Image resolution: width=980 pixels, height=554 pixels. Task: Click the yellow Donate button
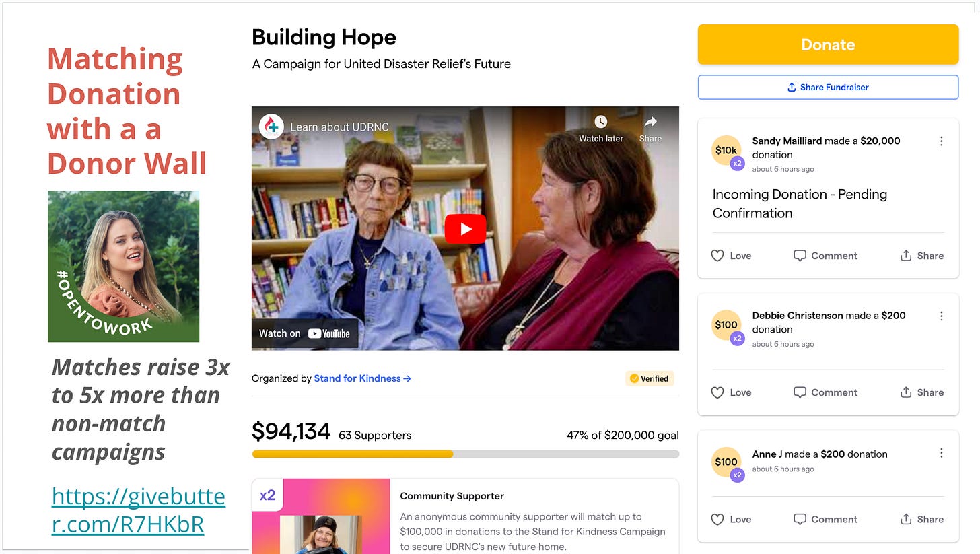click(x=828, y=44)
